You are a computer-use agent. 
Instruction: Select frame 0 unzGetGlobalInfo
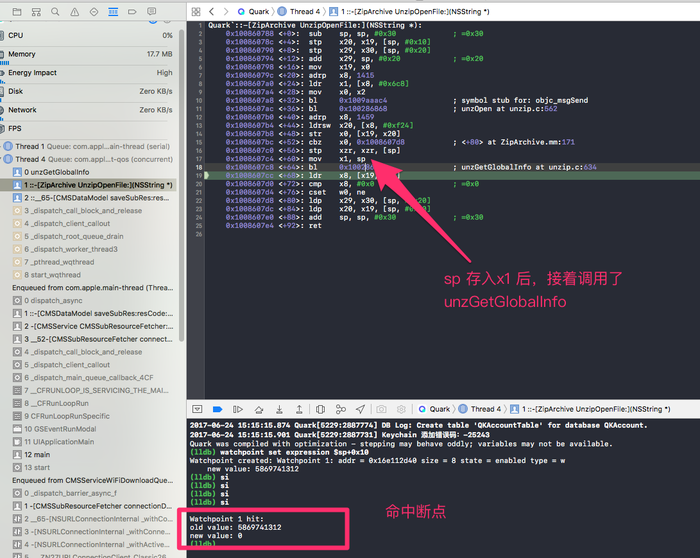point(89,172)
